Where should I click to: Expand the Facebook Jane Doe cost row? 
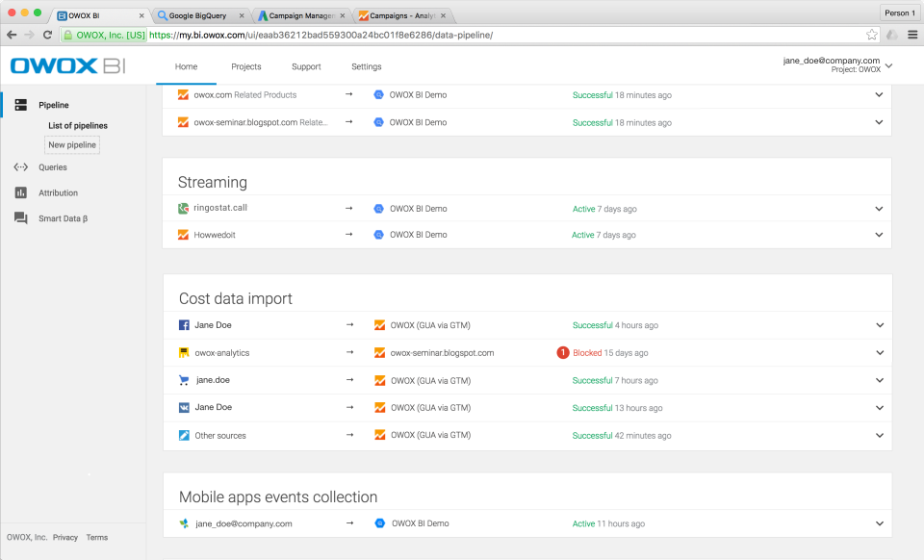click(879, 325)
